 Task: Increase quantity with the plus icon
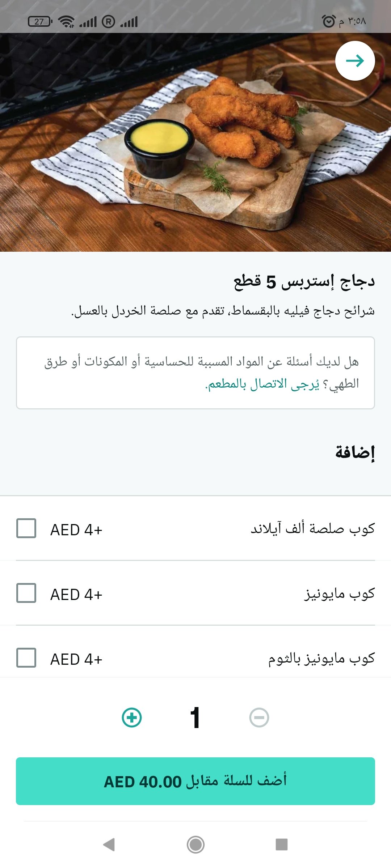[132, 718]
